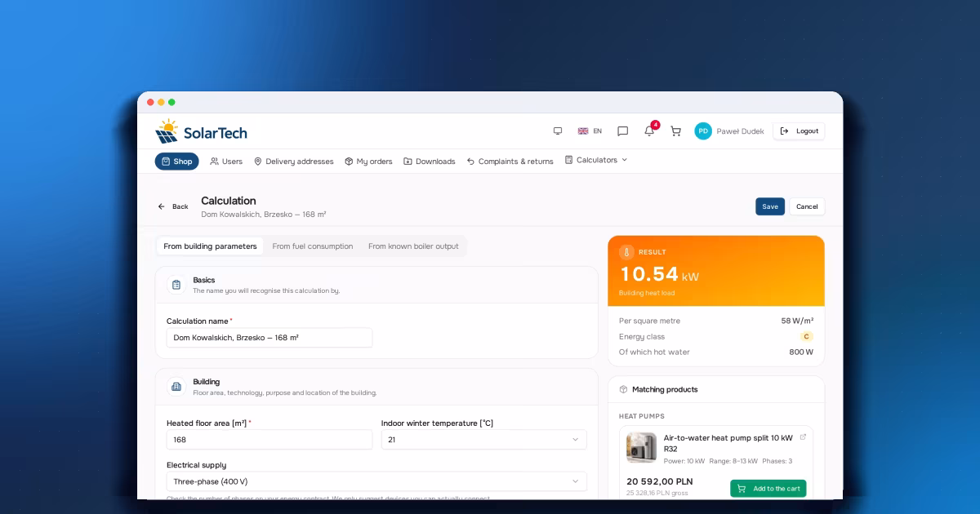This screenshot has height=514, width=980.
Task: Click the Shop bag icon
Action: click(x=166, y=161)
